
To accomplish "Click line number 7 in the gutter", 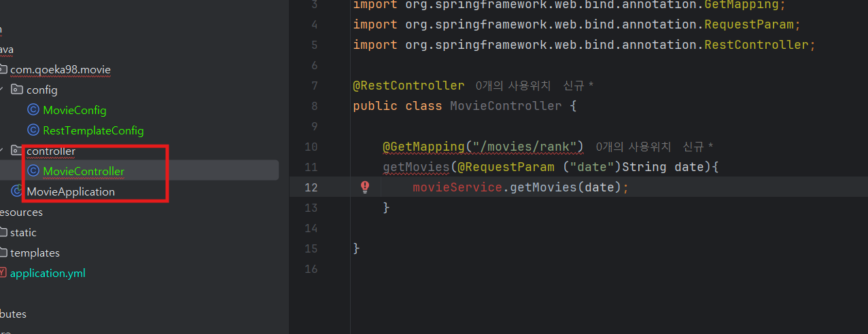I will click(x=313, y=86).
